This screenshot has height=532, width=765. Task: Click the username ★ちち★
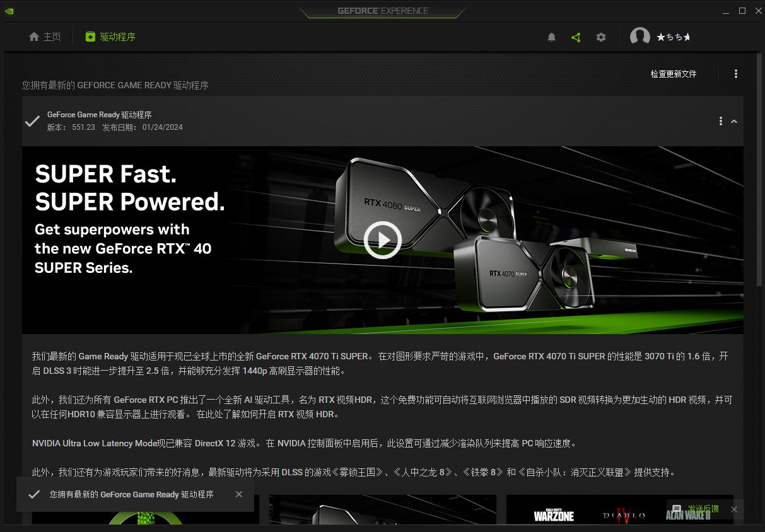tap(674, 37)
